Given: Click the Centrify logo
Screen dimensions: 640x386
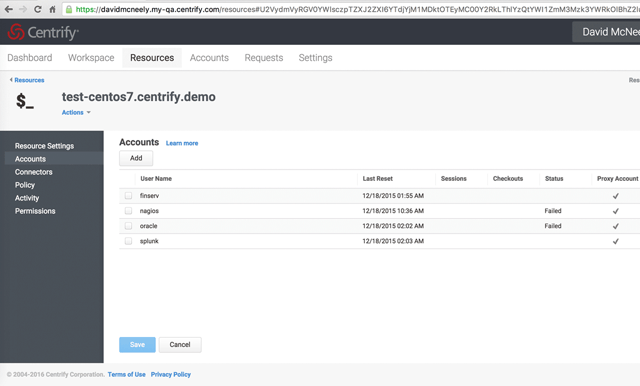Looking at the screenshot, I should click(x=43, y=32).
